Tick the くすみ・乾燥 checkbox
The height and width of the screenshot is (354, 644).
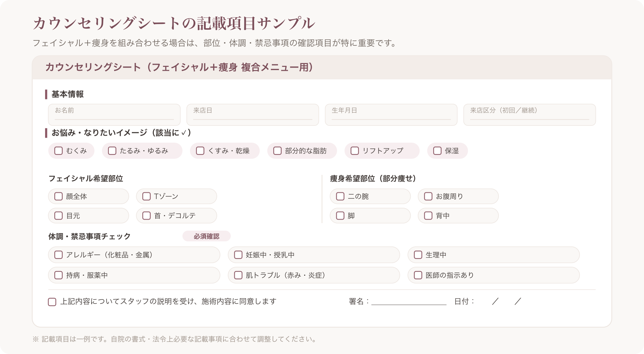click(200, 151)
